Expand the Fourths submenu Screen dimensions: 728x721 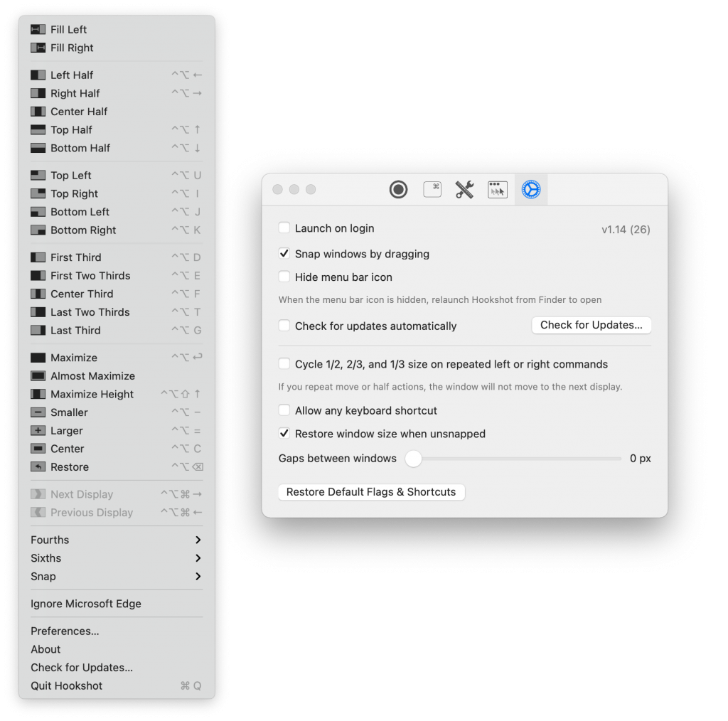tap(117, 540)
